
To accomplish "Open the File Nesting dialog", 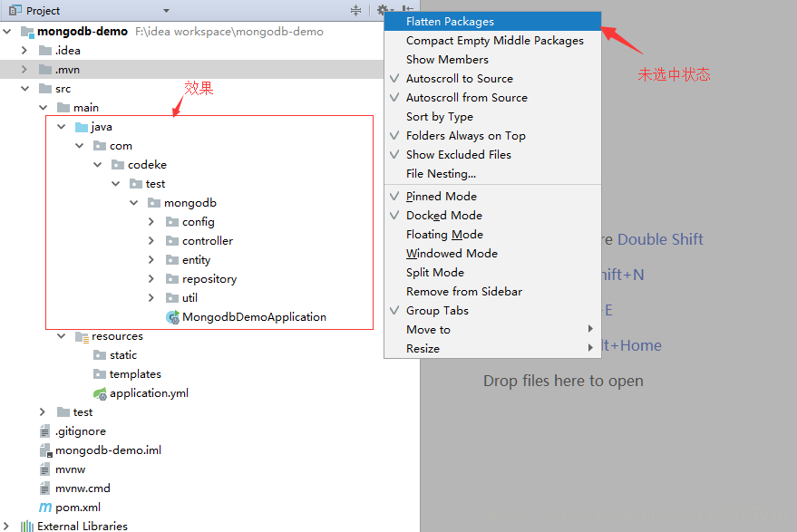I will (x=444, y=173).
